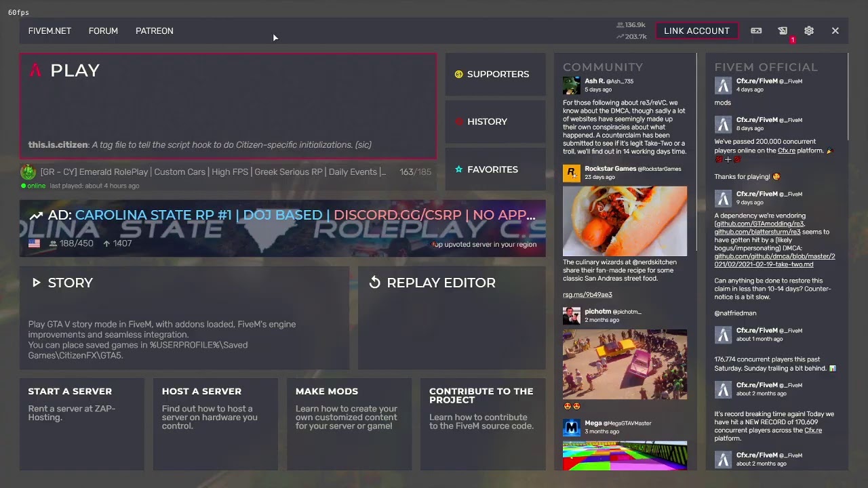Click the Favorites star icon
Viewport: 868px width, 488px height.
(x=458, y=169)
